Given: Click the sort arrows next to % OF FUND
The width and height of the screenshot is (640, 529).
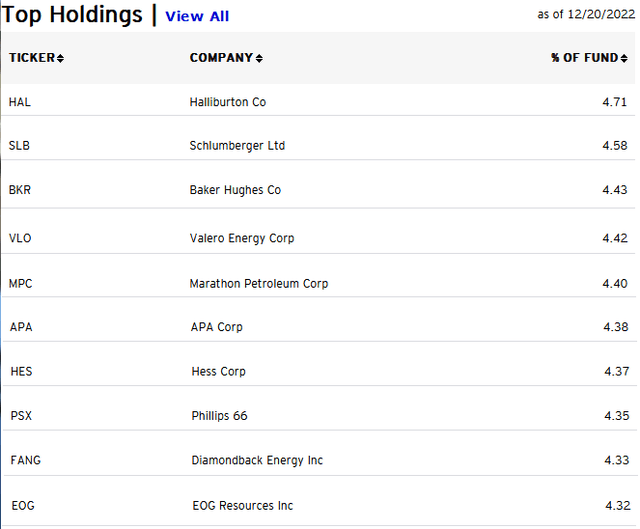Looking at the screenshot, I should click(x=624, y=58).
